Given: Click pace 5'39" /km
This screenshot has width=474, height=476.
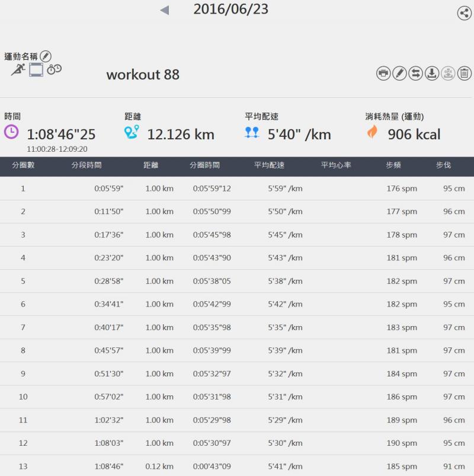Looking at the screenshot, I should click(285, 350).
